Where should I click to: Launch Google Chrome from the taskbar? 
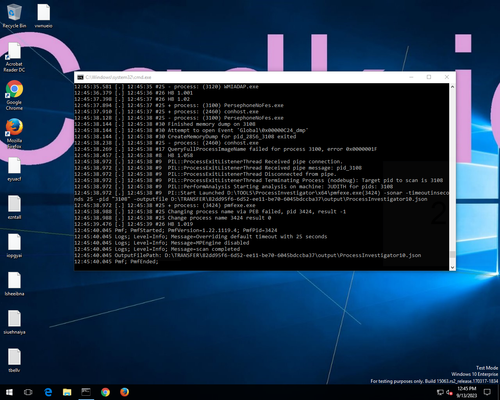(x=105, y=392)
